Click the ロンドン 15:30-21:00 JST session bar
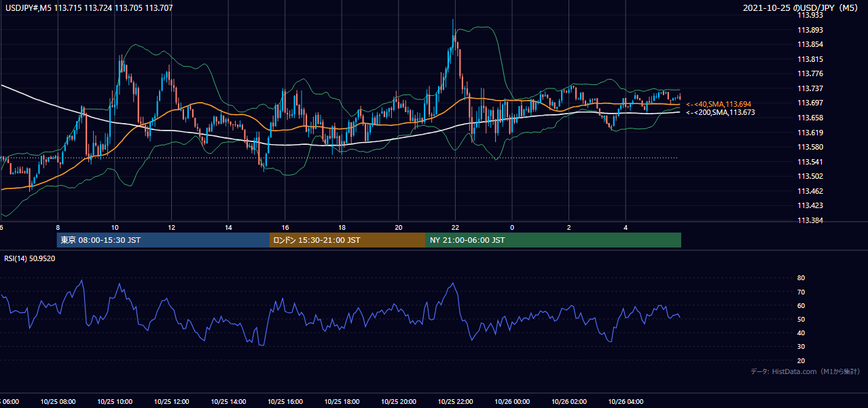This screenshot has height=408, width=868. (x=348, y=240)
